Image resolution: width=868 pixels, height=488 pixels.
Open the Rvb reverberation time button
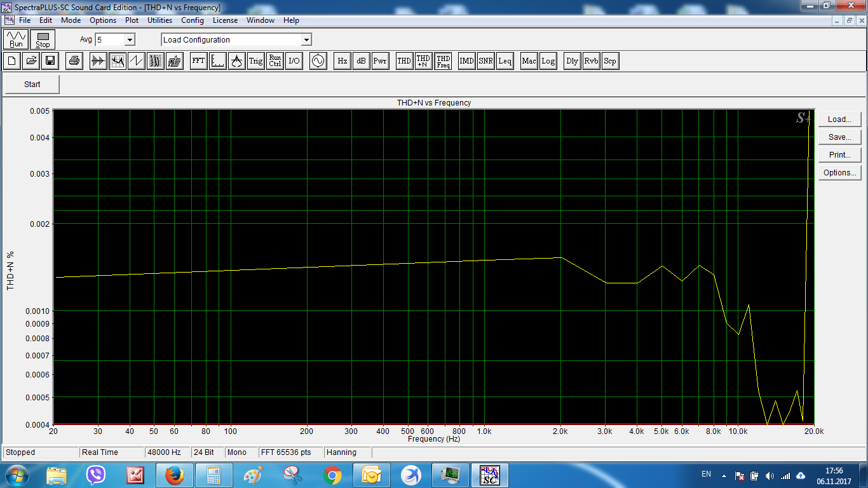point(591,61)
